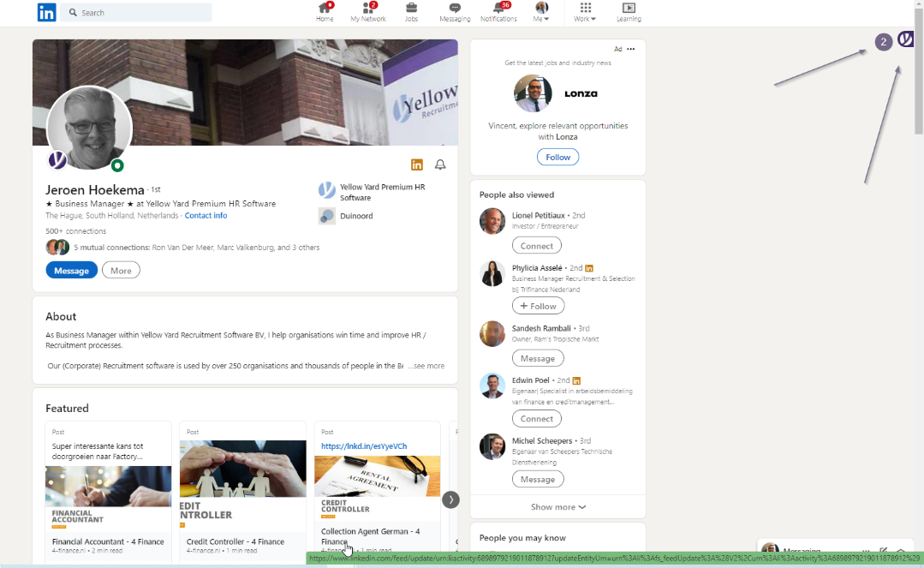Click the Premium badge next to Phylicia Asselé
The image size is (924, 568).
589,268
